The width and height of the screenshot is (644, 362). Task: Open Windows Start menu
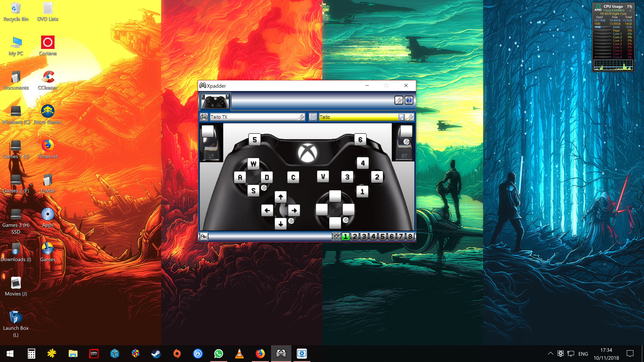pos(10,353)
